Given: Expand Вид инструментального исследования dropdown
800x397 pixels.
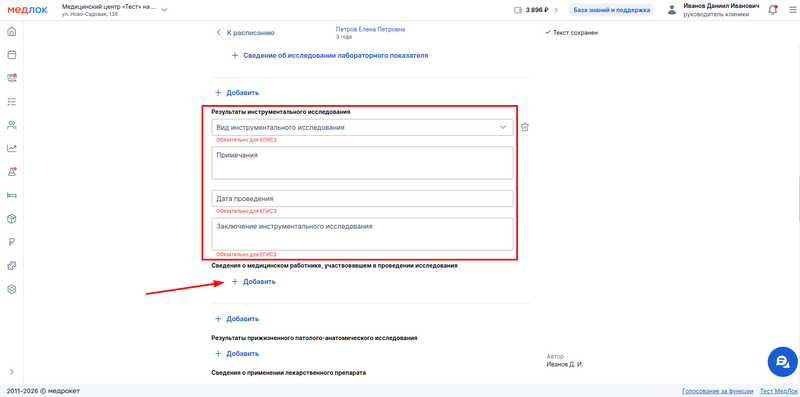Looking at the screenshot, I should click(362, 128).
